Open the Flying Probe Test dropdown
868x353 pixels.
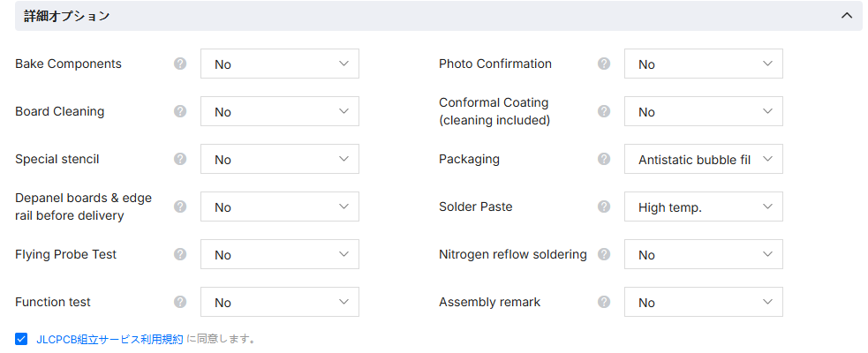(280, 254)
